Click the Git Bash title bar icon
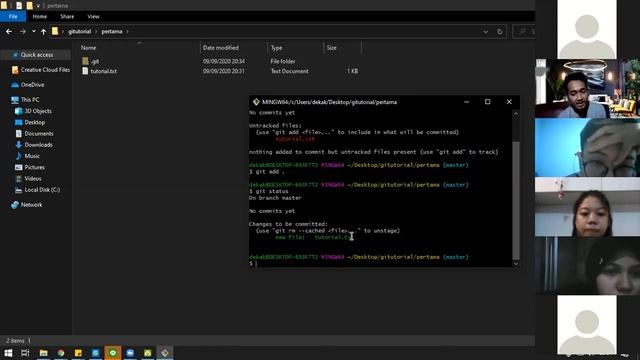Image resolution: width=640 pixels, height=360 pixels. pyautogui.click(x=256, y=102)
